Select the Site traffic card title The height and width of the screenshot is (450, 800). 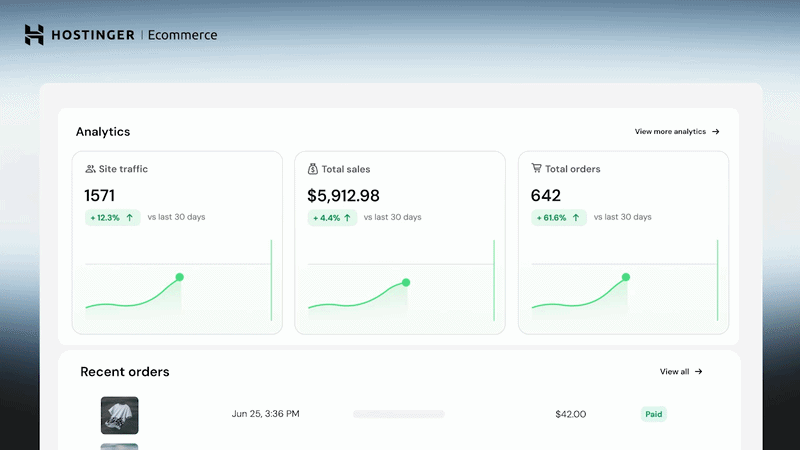tap(123, 169)
